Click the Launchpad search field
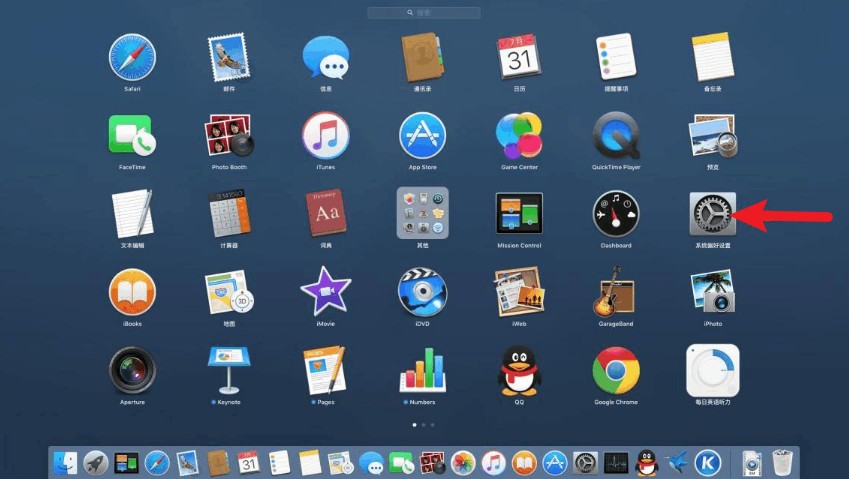This screenshot has height=479, width=849. [x=423, y=12]
